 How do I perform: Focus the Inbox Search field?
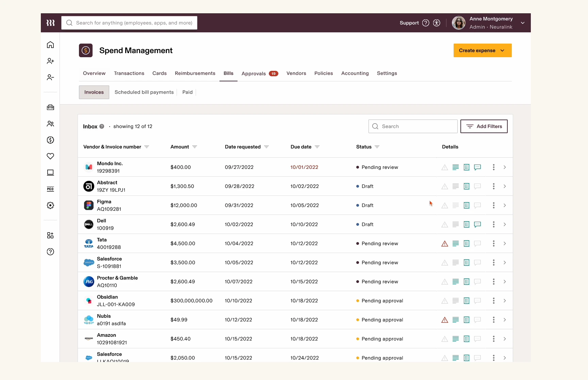click(x=413, y=126)
